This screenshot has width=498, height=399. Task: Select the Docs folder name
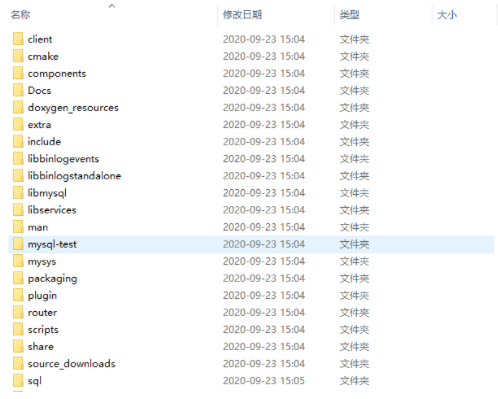pos(39,90)
